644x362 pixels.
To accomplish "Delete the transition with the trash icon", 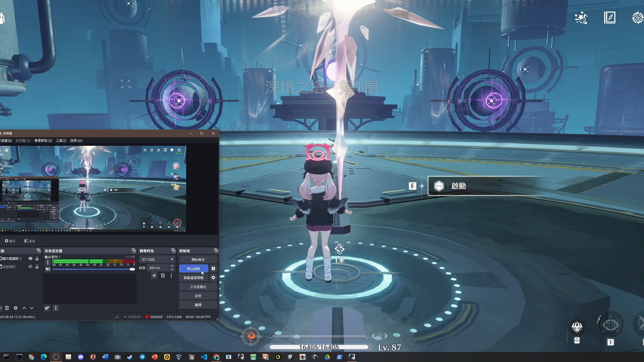I will click(163, 276).
